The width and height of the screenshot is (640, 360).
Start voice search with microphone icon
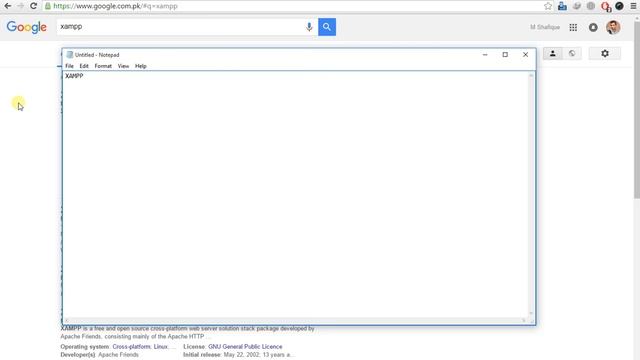coord(309,27)
